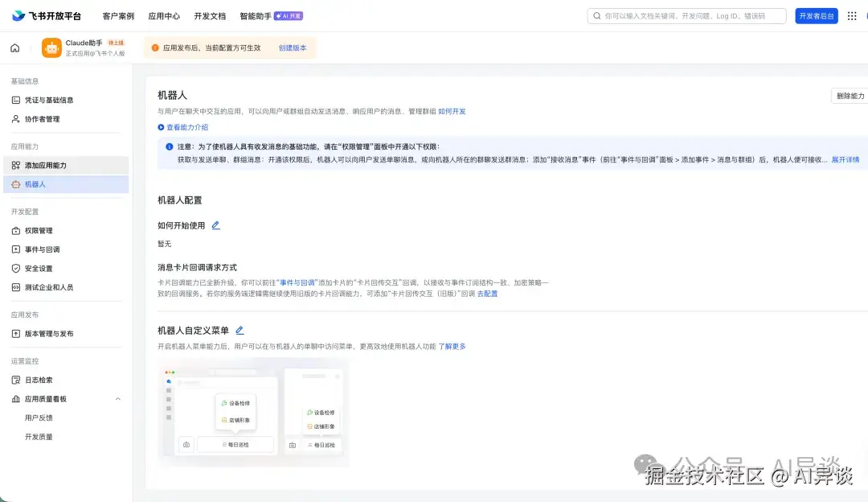Open 智能助手 in top navigation
This screenshot has height=502, width=868.
(x=256, y=16)
